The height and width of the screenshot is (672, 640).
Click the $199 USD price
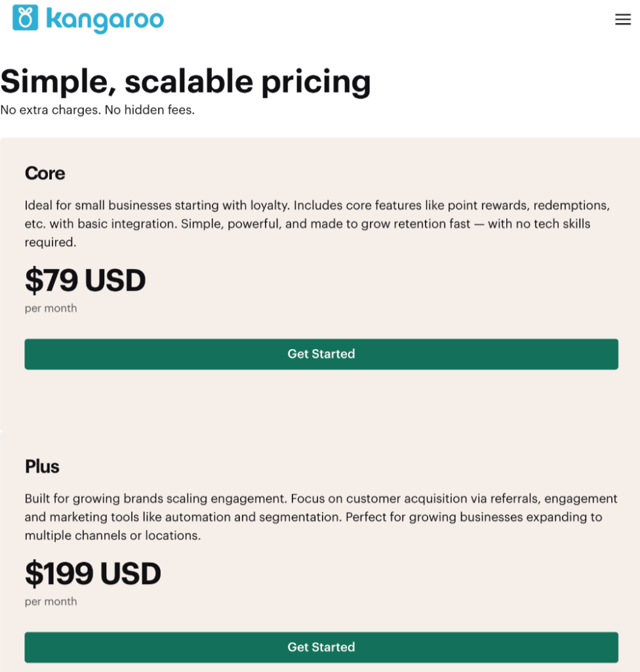tap(92, 574)
